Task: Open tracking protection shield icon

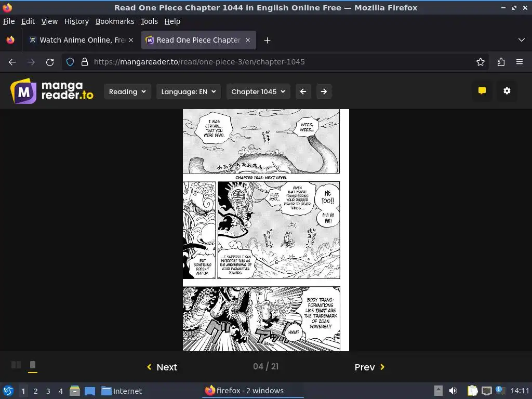Action: point(70,62)
